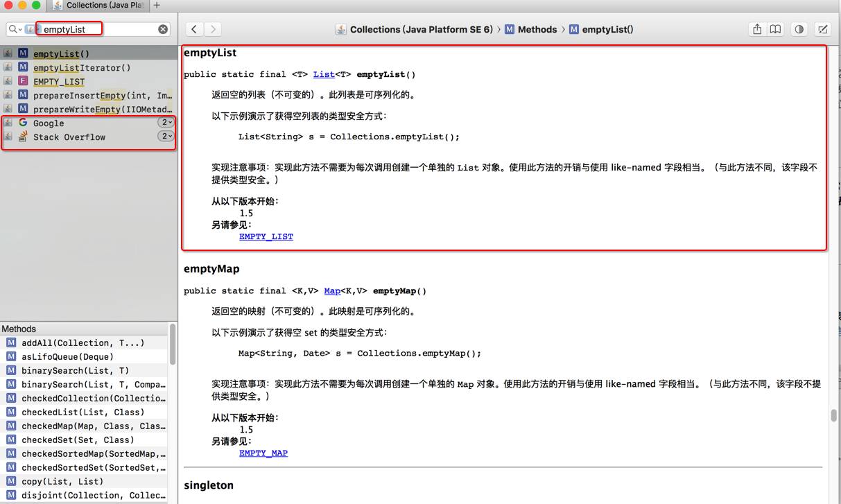
Task: Click M icon of checkedSortedSet(SortedSet,...
Action: (x=11, y=467)
